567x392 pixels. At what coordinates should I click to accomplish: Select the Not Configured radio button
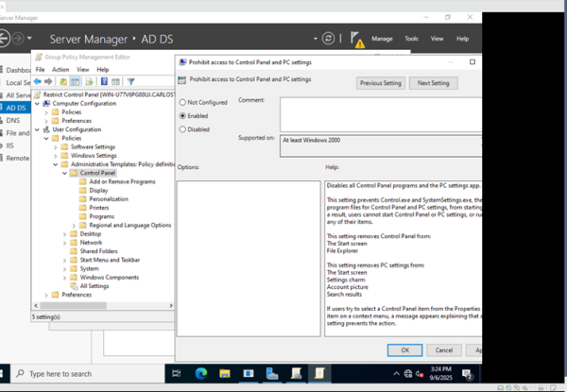pos(182,102)
